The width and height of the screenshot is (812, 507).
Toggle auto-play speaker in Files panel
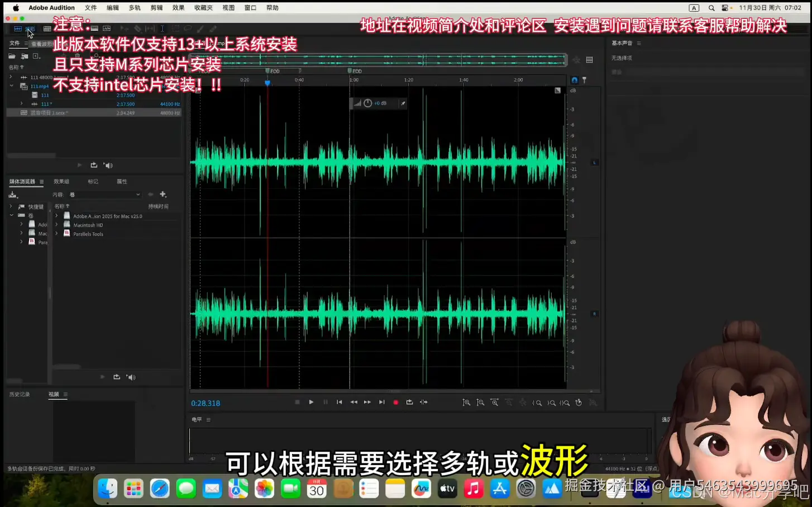[x=108, y=165]
